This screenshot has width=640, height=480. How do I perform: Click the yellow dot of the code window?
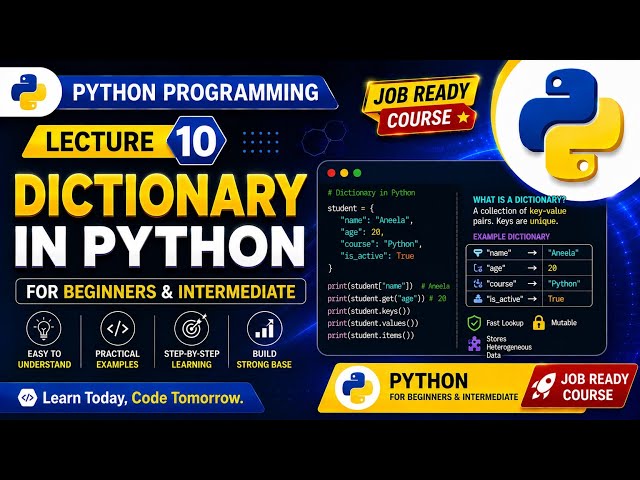point(344,173)
